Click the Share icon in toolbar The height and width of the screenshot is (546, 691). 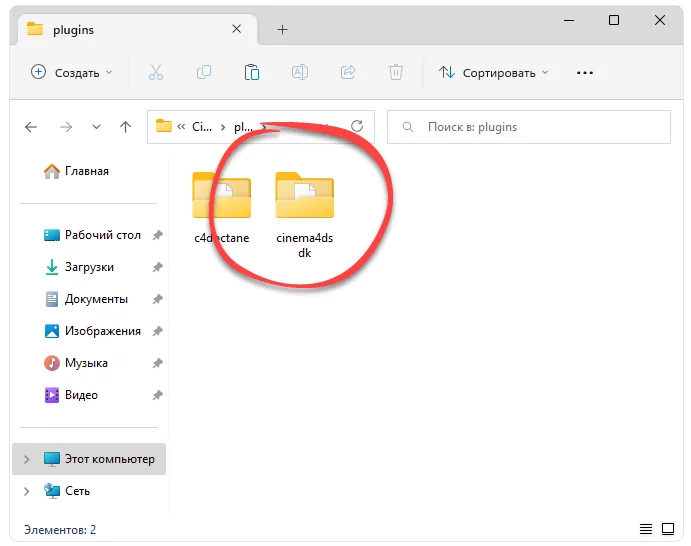pos(348,72)
